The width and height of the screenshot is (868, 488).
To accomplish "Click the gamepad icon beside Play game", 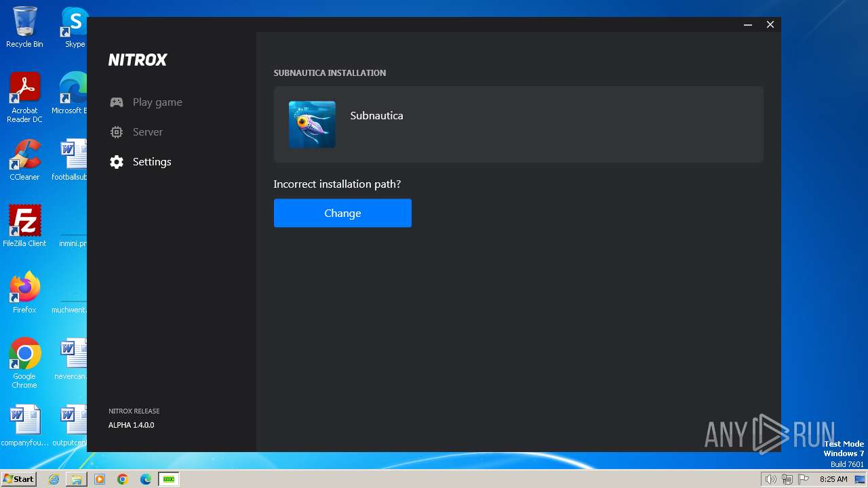I will [117, 102].
